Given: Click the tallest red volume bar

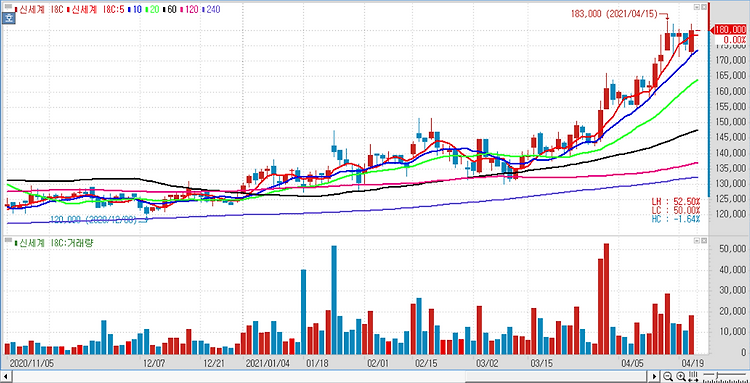Looking at the screenshot, I should [607, 299].
